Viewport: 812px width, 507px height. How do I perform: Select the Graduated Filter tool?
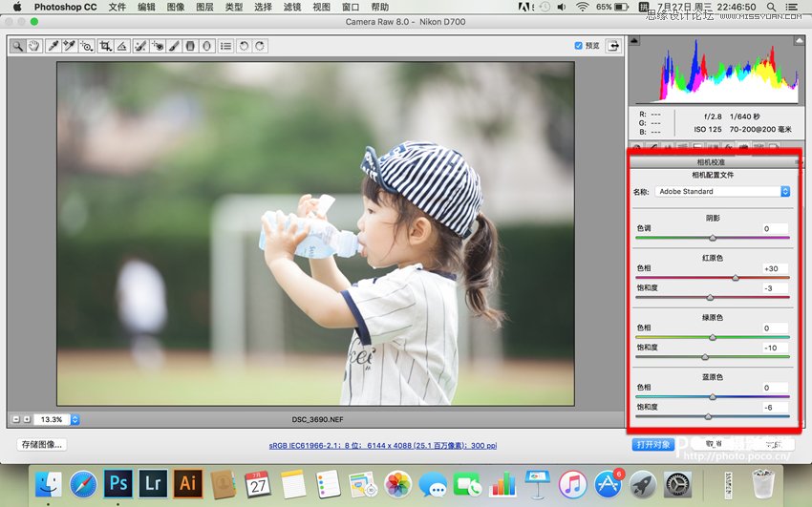[190, 46]
